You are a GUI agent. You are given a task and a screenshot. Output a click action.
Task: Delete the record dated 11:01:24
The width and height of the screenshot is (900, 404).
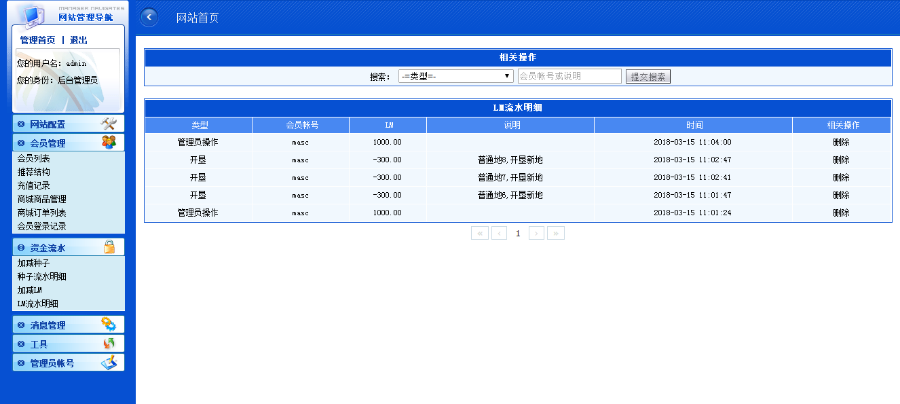click(x=841, y=213)
